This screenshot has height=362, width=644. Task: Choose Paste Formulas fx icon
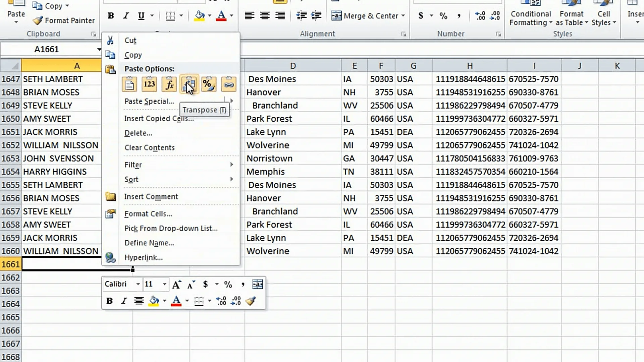(x=169, y=84)
